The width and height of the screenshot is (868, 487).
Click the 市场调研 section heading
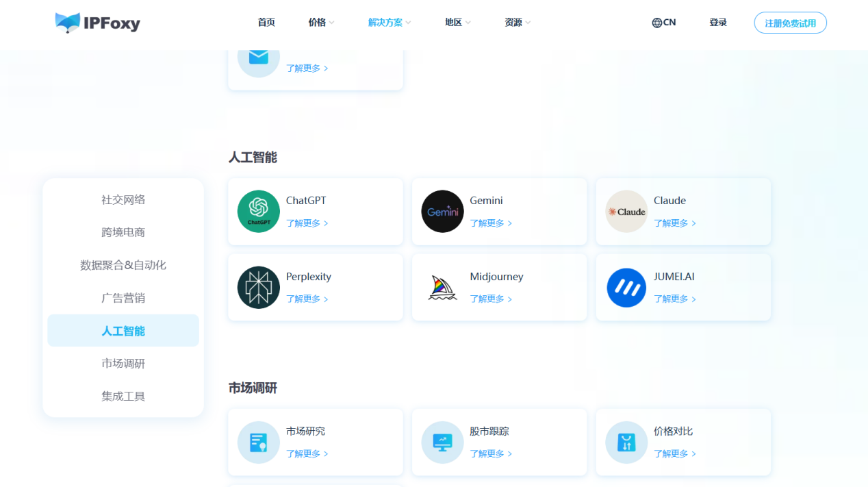pyautogui.click(x=253, y=388)
